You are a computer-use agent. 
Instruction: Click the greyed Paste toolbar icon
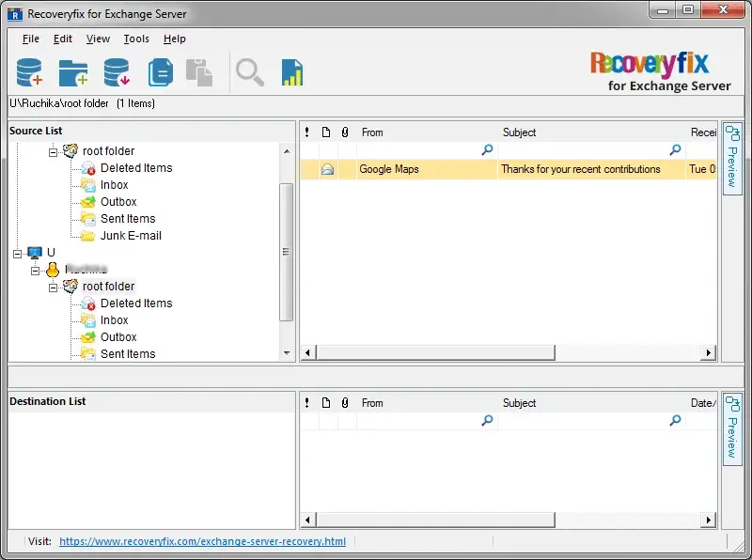point(199,73)
